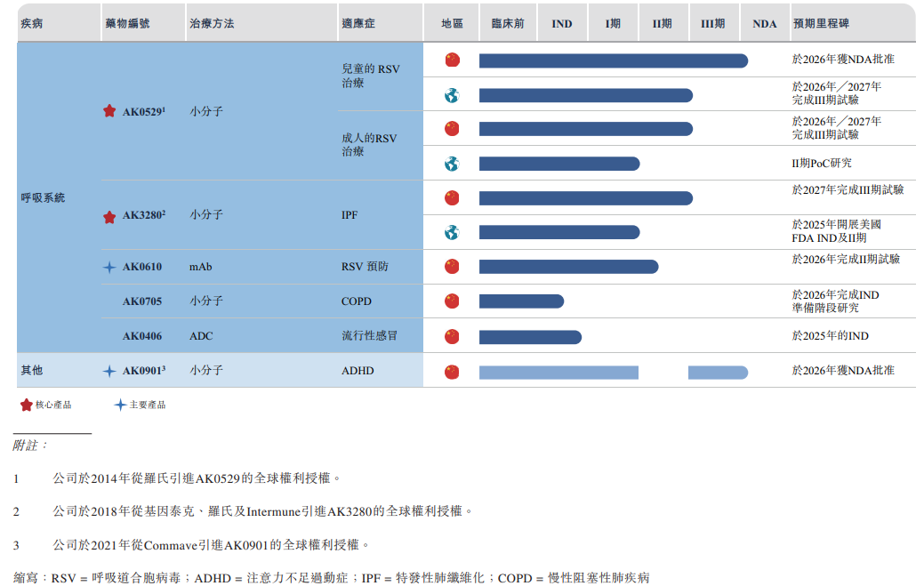Screen dimensions: 924x586
Task: Click the AK0901 drug code
Action: (144, 371)
